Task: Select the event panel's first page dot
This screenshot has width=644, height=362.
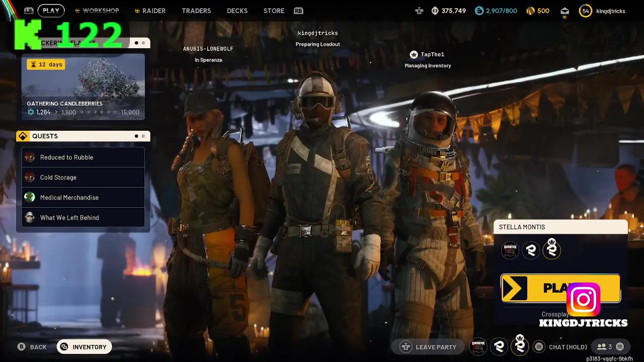Action: point(136,43)
